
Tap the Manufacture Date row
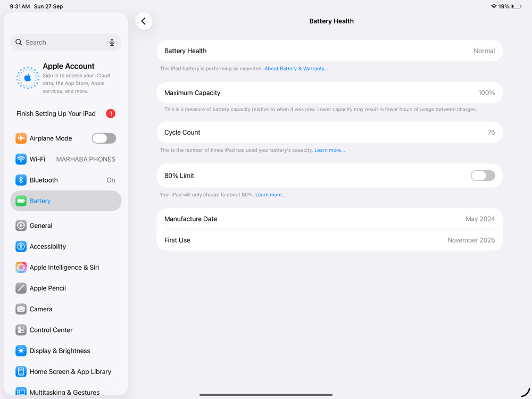click(329, 219)
